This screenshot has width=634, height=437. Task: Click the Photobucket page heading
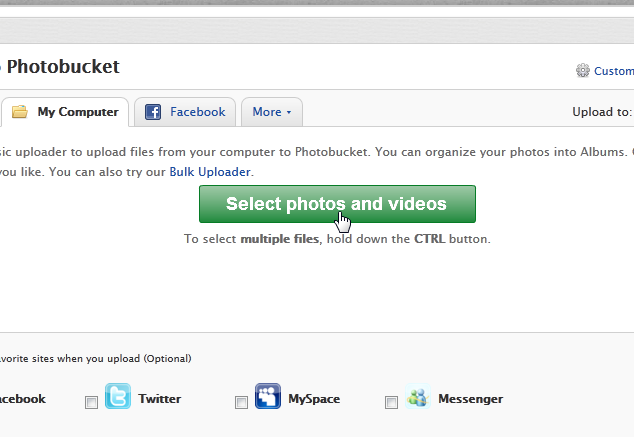tap(63, 67)
